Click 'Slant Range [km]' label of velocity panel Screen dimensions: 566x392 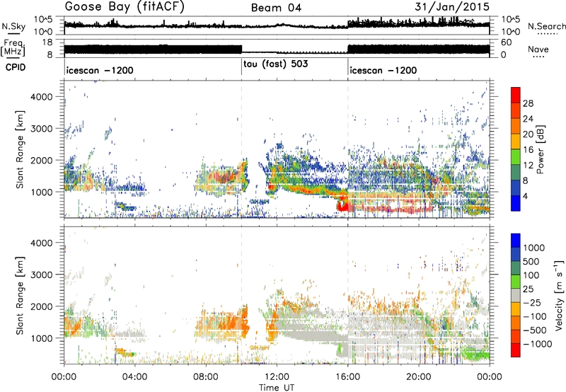pos(20,295)
